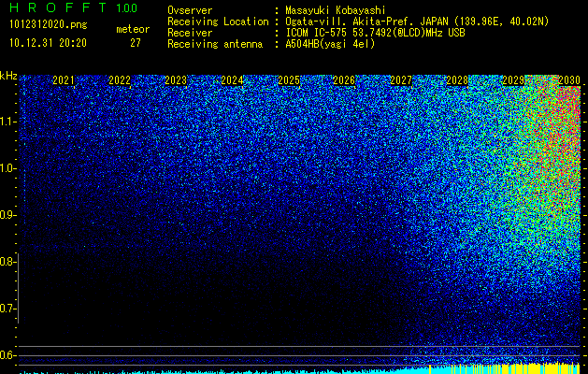Click time marker 2022
588x374 pixels.
(120, 80)
